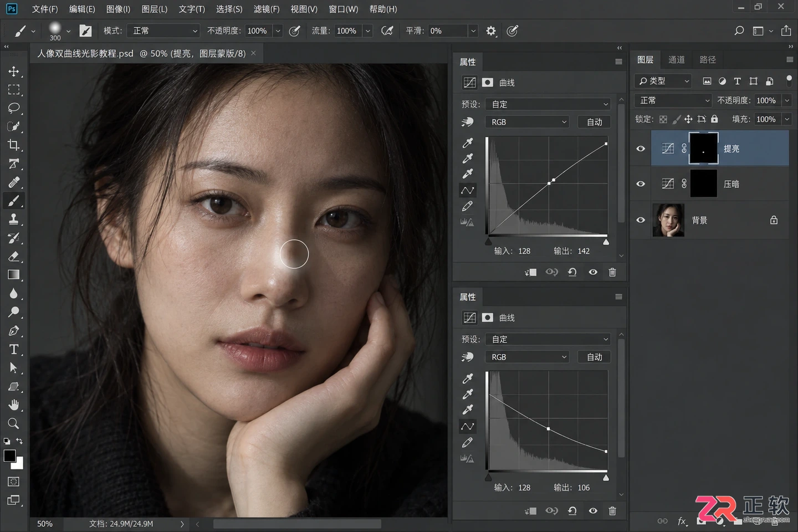
Task: Select the Lasso tool
Action: pos(14,108)
